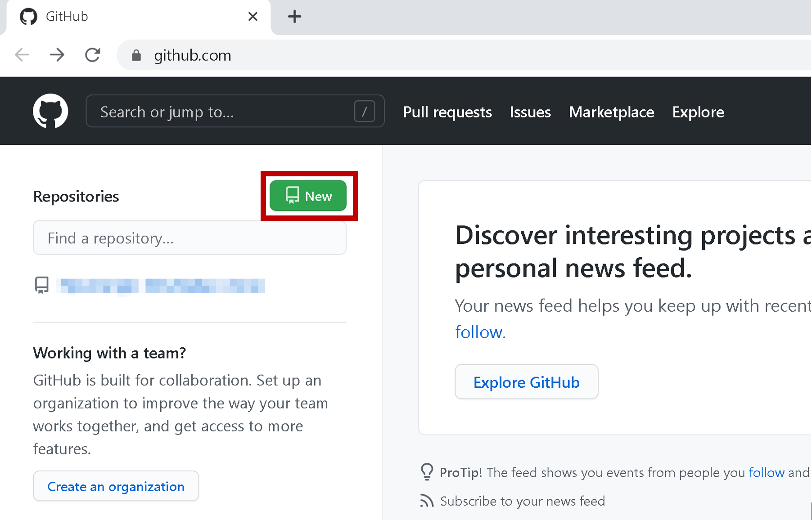Viewport: 812px width, 520px height.
Task: Click Subscribe to your news feed
Action: point(523,501)
